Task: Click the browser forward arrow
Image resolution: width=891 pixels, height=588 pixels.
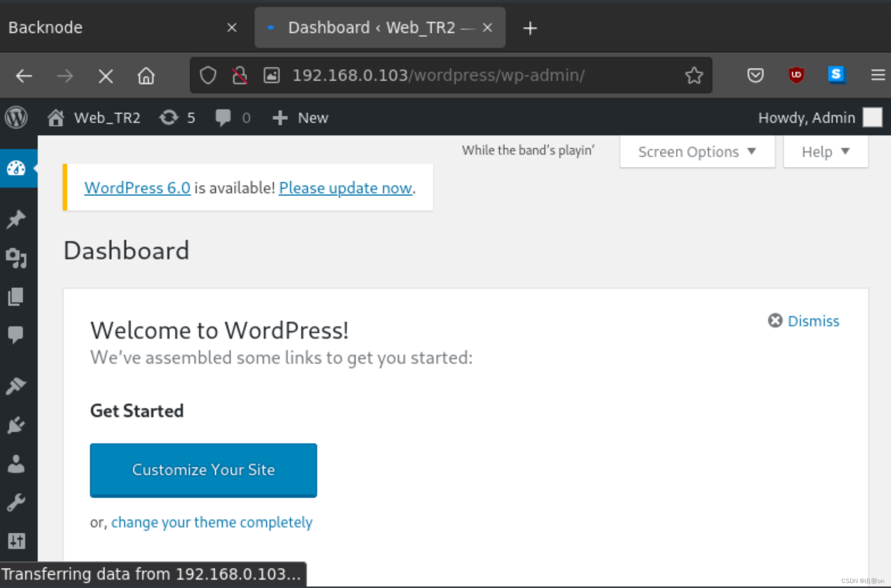Action: (x=65, y=76)
